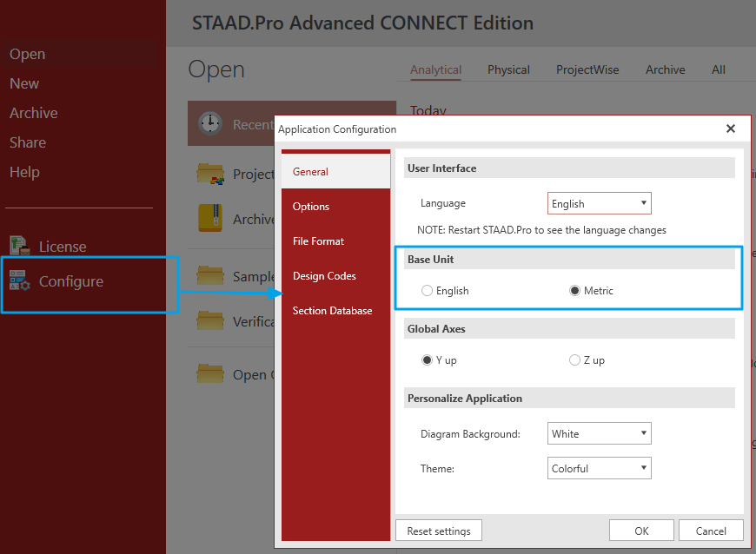Image resolution: width=756 pixels, height=554 pixels.
Task: Confirm the dialog with OK
Action: [641, 531]
